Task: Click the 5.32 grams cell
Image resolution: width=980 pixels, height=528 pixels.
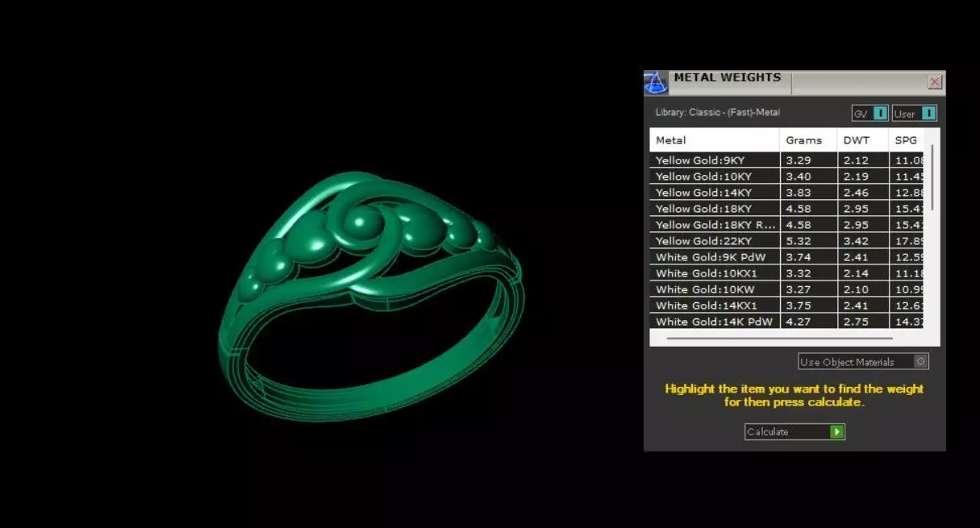Action: [808, 241]
